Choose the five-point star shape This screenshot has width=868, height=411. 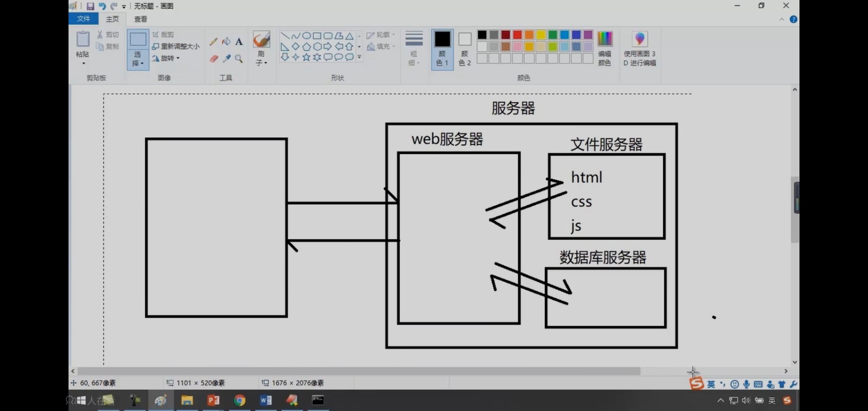coord(306,57)
